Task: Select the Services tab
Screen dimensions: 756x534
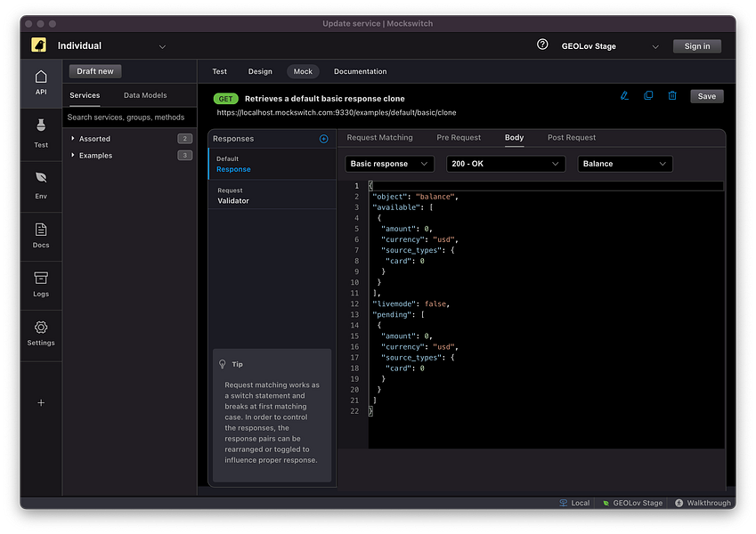Action: [85, 95]
